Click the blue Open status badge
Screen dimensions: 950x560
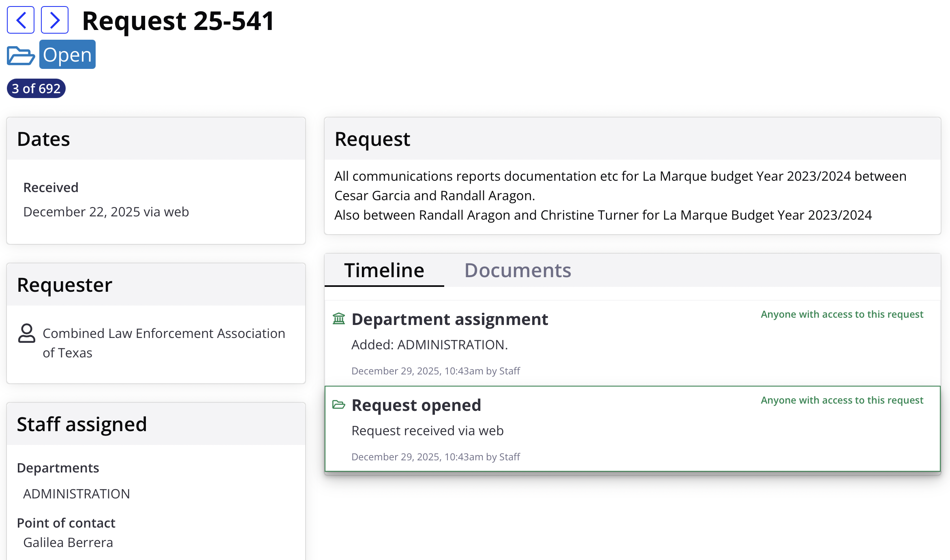[67, 55]
